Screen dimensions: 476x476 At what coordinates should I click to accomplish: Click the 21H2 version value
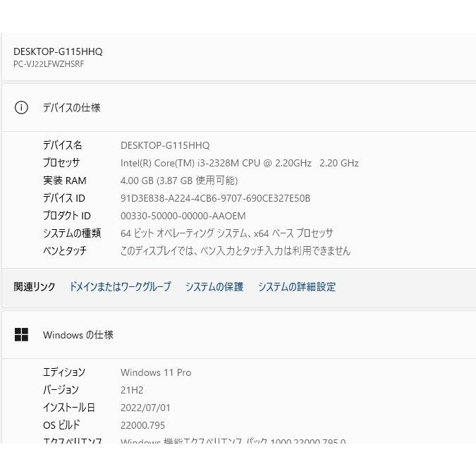click(x=132, y=390)
